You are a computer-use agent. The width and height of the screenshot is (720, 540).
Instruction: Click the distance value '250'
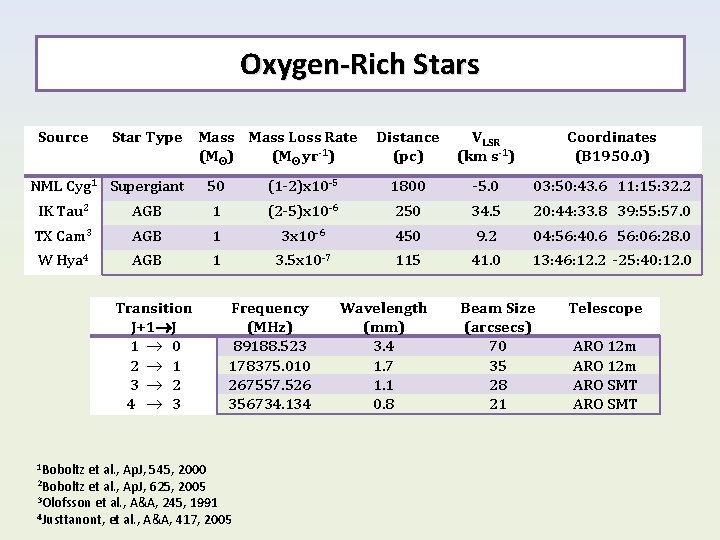pyautogui.click(x=408, y=211)
